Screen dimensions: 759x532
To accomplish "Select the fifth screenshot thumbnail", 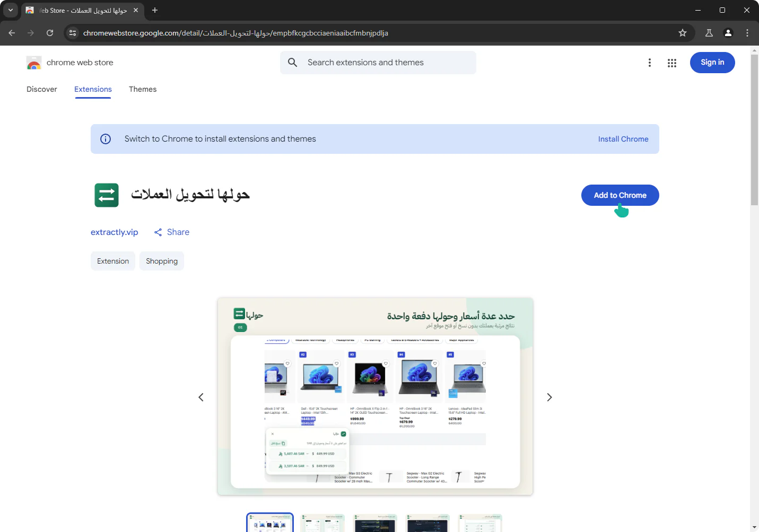I will 480,523.
